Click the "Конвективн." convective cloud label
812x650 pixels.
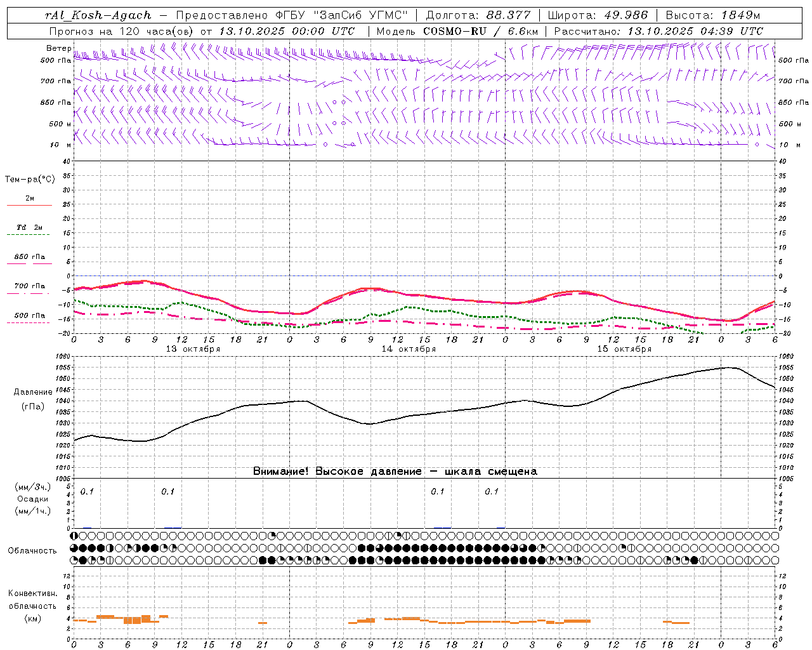32,594
